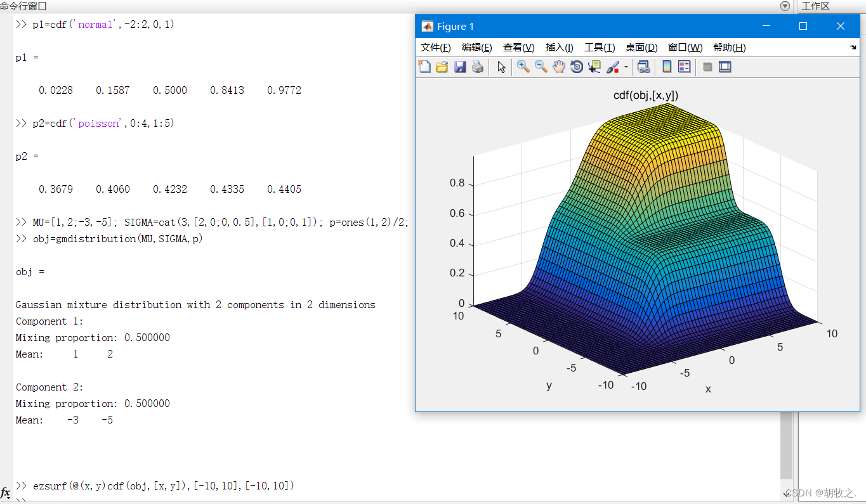Open the 编辑(E) menu in Figure 1
The width and height of the screenshot is (866, 504).
pos(476,48)
